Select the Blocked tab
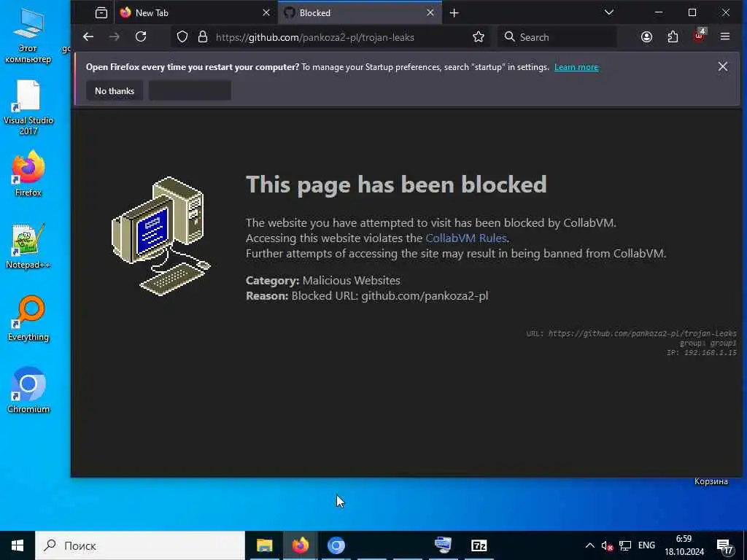Viewport: 747px width, 560px height. pos(360,13)
